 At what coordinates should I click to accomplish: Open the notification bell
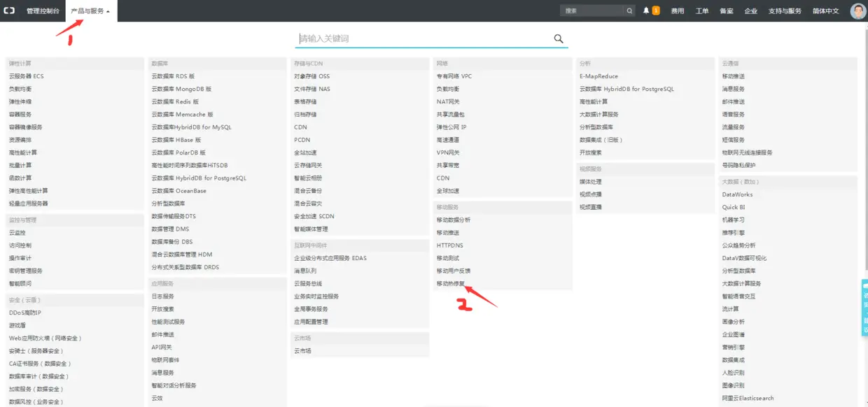click(646, 11)
